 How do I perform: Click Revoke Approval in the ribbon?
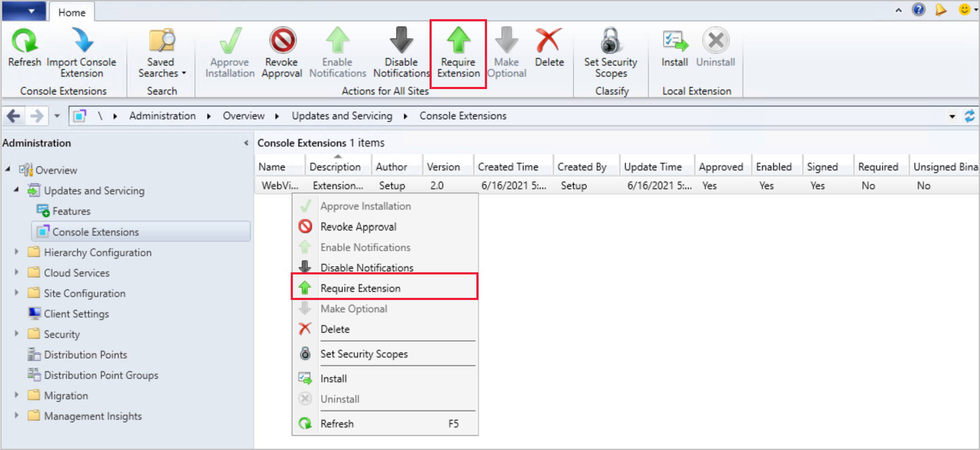tap(282, 53)
